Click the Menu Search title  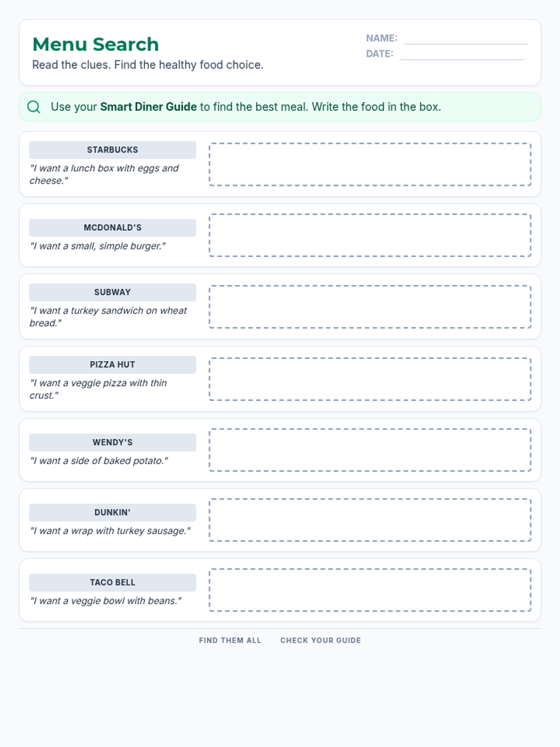pos(96,44)
